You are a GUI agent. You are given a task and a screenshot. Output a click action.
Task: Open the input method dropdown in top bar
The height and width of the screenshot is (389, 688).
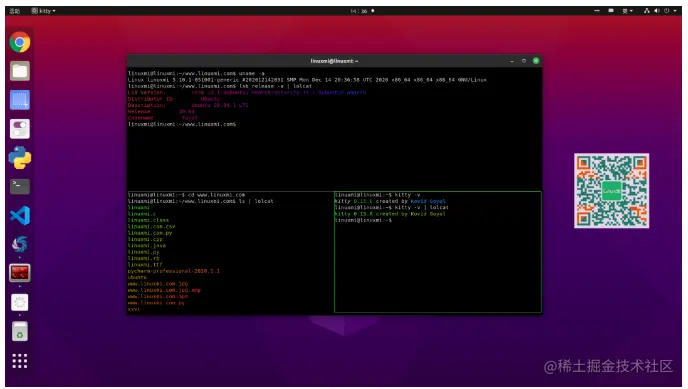pyautogui.click(x=627, y=11)
